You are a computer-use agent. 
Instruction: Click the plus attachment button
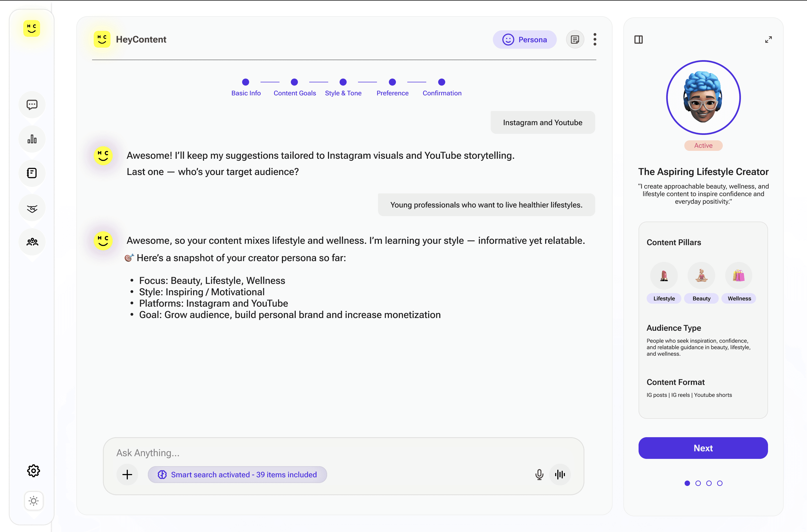click(x=127, y=474)
